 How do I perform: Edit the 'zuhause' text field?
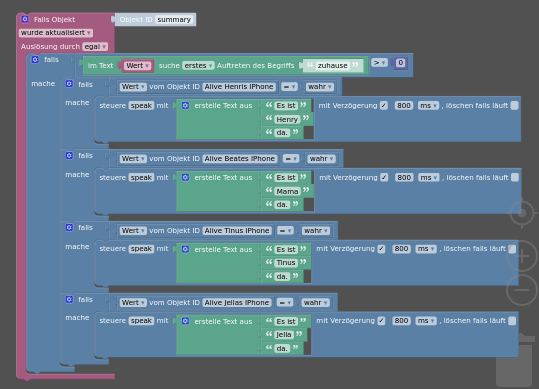332,65
